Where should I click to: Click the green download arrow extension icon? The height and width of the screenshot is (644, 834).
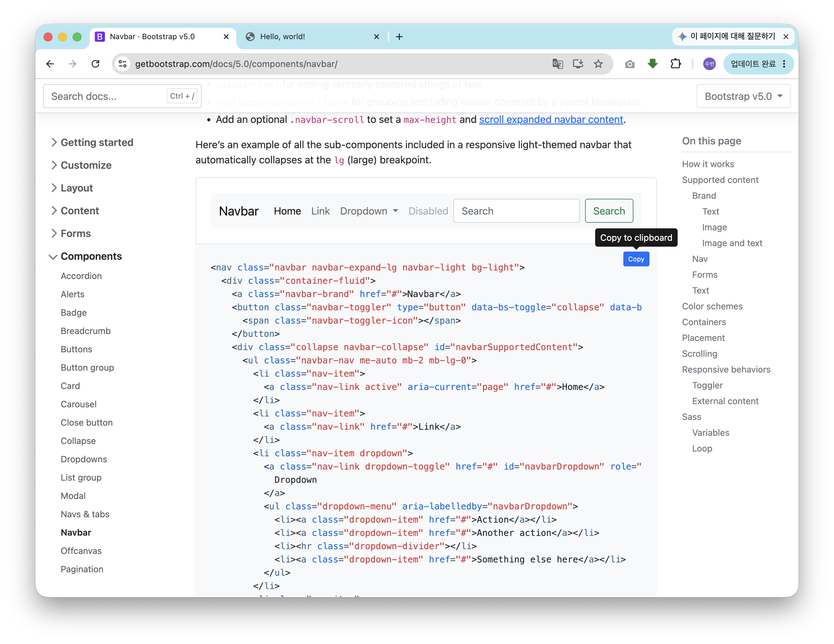click(x=653, y=64)
